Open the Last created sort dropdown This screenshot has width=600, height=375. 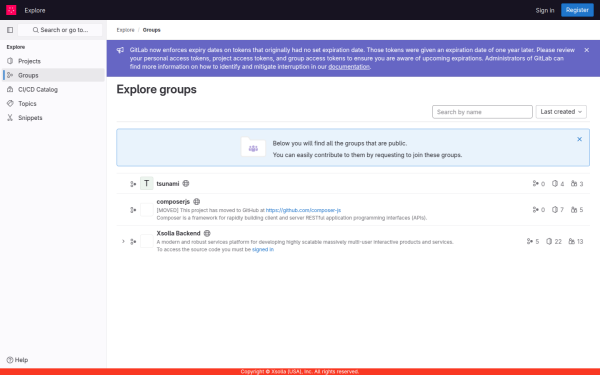[561, 112]
